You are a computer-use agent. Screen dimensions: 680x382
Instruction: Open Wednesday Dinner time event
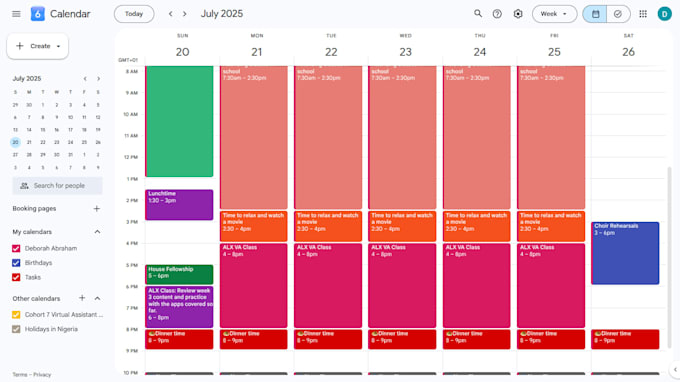[x=402, y=339]
